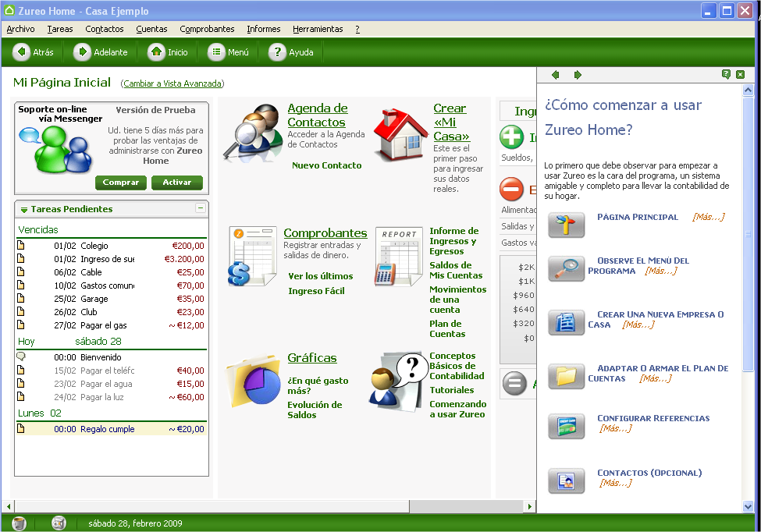
Task: Open the Comprobantes spreadsheet icon
Action: click(x=252, y=256)
